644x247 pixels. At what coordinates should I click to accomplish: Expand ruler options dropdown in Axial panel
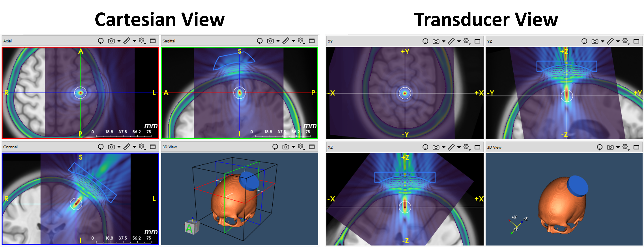pos(134,41)
